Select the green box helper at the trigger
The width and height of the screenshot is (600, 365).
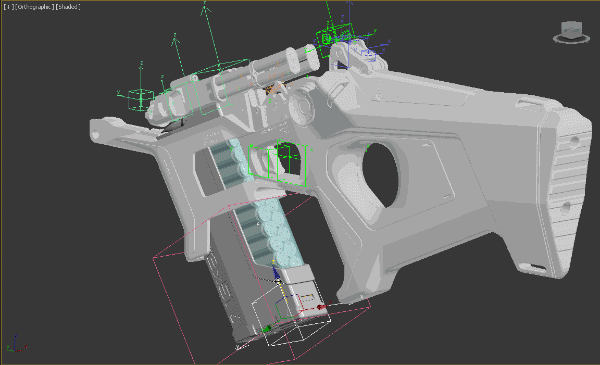(x=277, y=164)
